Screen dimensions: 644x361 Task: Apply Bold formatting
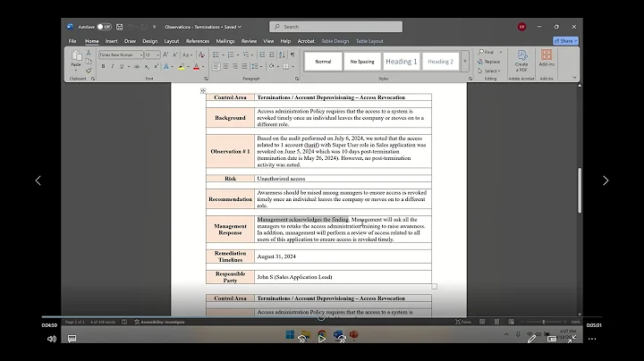coord(103,66)
